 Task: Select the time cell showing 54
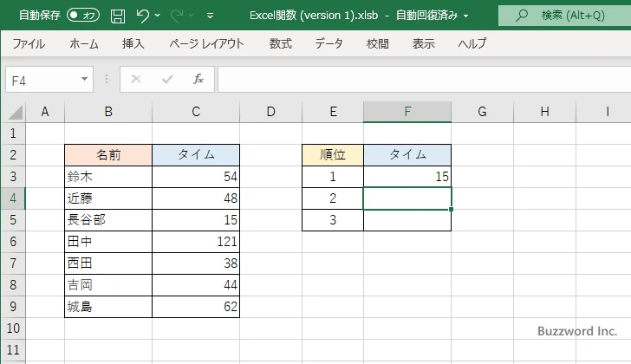tap(196, 177)
